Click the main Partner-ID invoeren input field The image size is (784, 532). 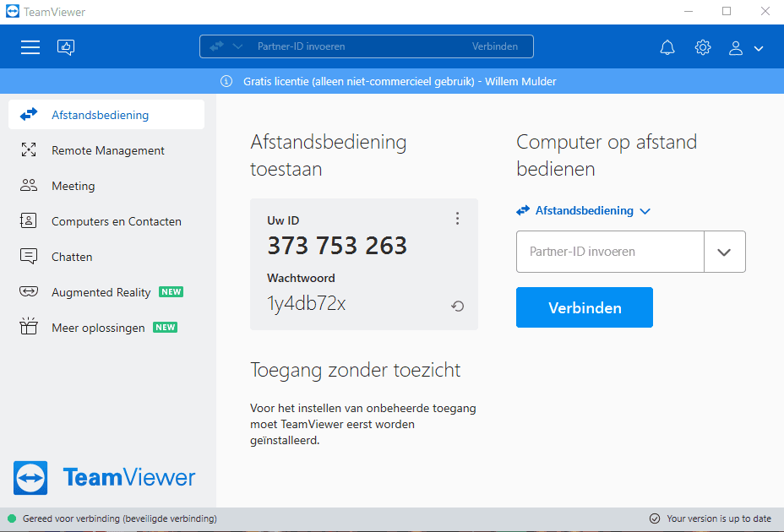pos(610,252)
